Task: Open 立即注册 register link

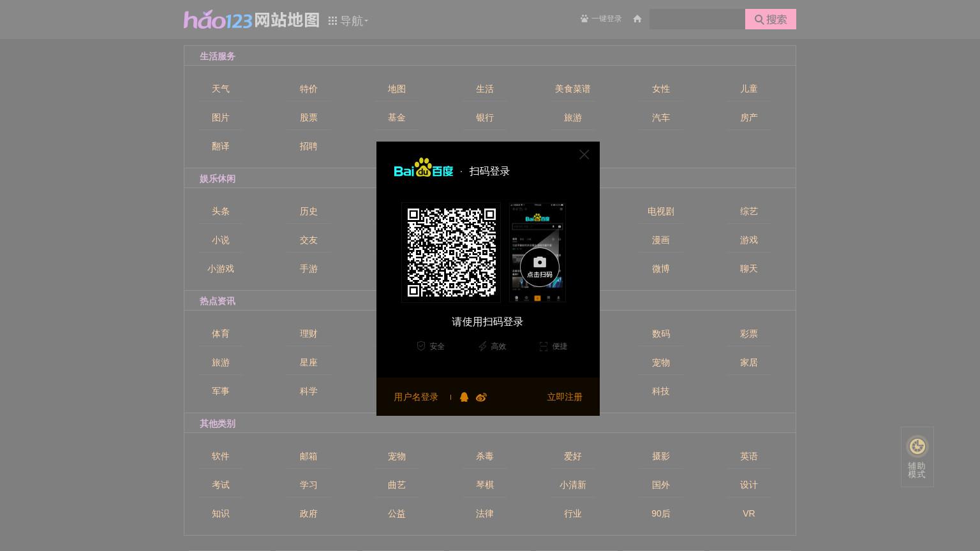Action: click(565, 397)
